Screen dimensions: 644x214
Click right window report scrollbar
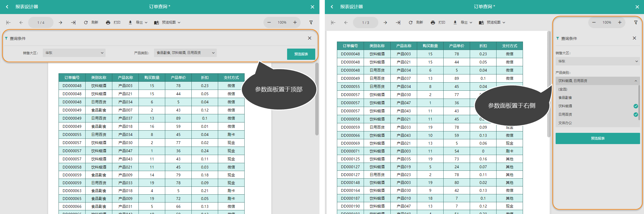click(549, 84)
